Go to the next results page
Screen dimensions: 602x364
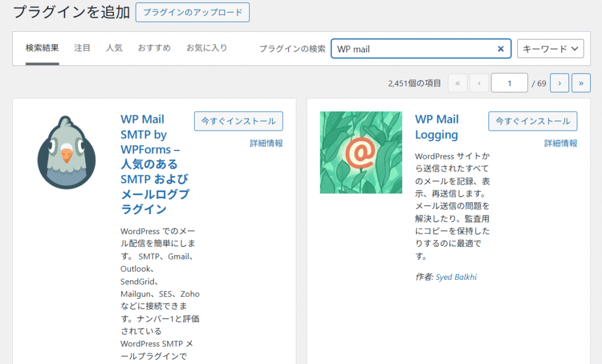(559, 84)
